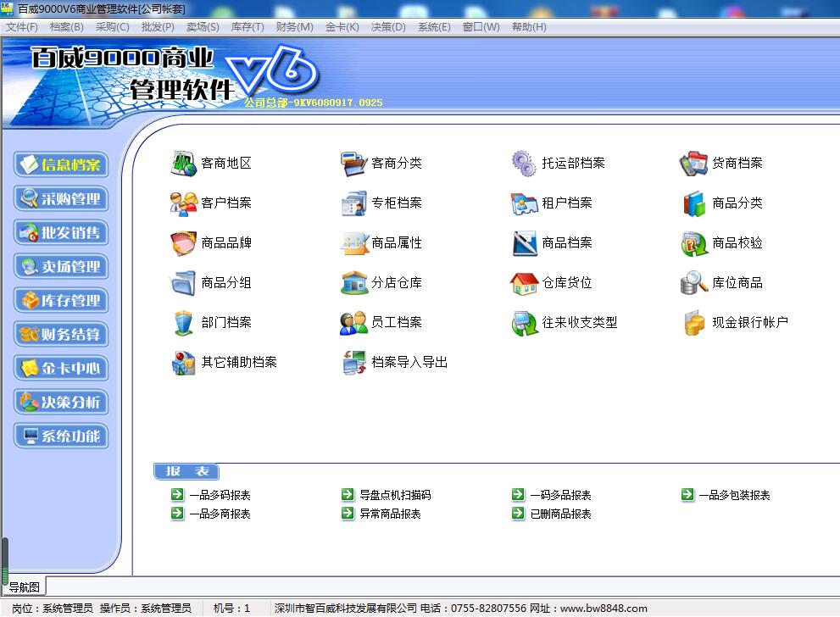Select the 系统功能 sidebar button
Image resolution: width=840 pixels, height=617 pixels.
tap(61, 436)
